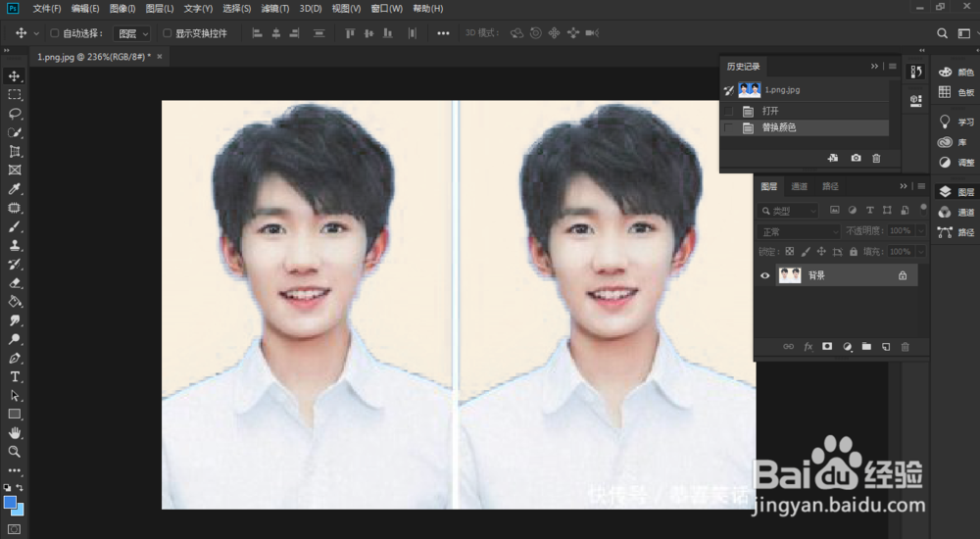
Task: Select the Smudge tool
Action: coord(15,320)
